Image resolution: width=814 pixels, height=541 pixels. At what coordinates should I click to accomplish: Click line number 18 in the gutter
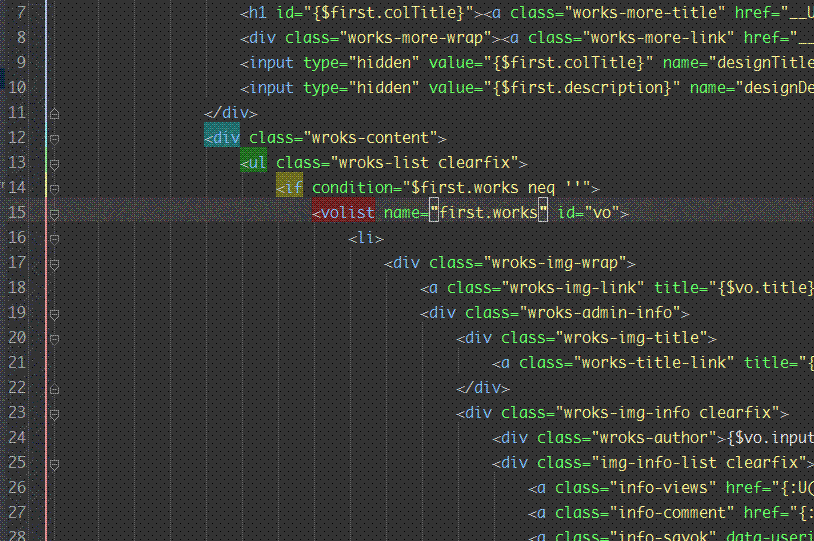(18, 288)
